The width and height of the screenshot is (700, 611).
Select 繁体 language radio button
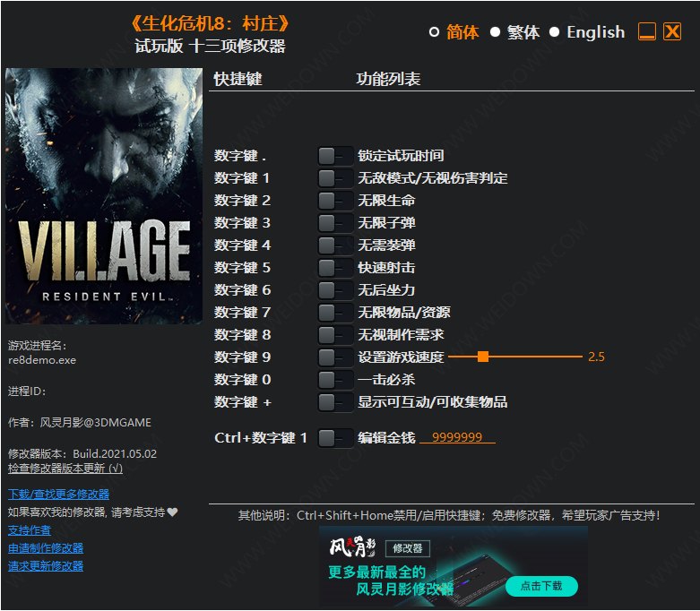[495, 32]
